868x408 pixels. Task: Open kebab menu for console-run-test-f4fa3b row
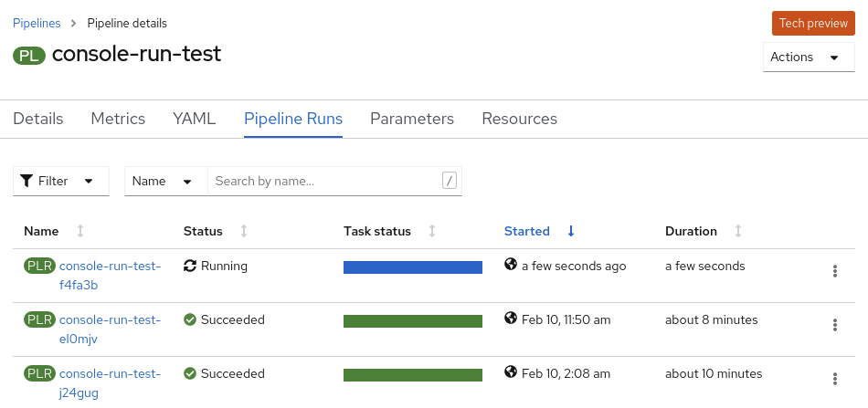pyautogui.click(x=834, y=271)
